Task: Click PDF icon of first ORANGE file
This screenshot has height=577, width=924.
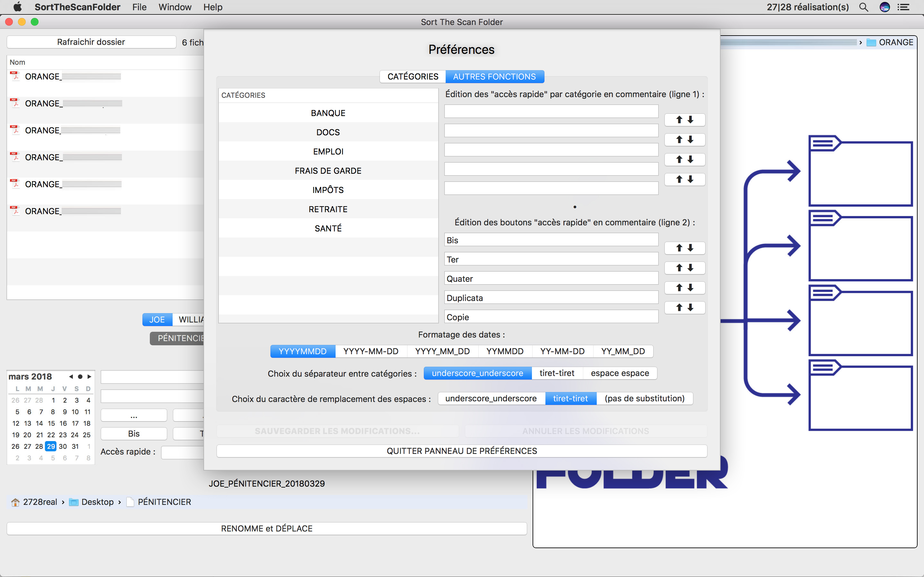Action: [15, 76]
